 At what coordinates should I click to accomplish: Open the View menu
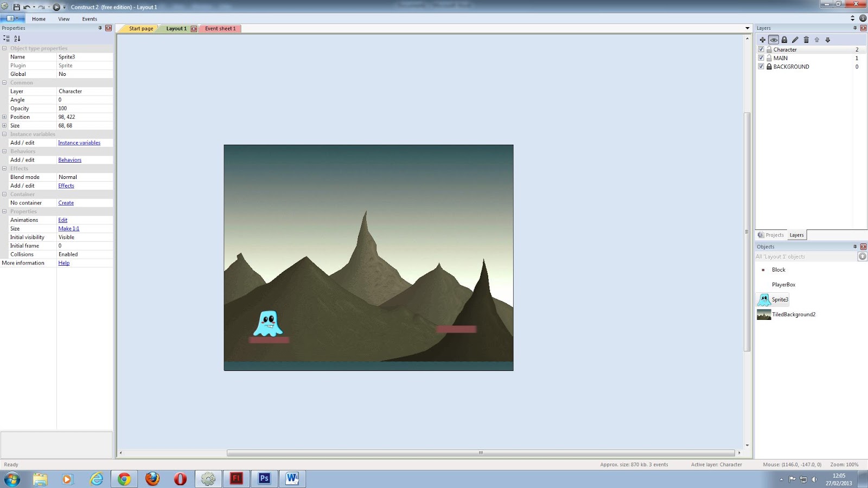tap(63, 18)
